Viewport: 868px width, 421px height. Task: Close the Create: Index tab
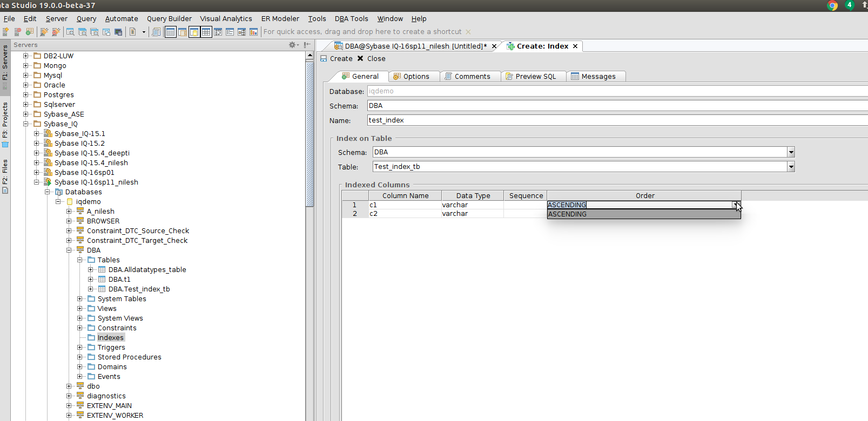pos(575,46)
